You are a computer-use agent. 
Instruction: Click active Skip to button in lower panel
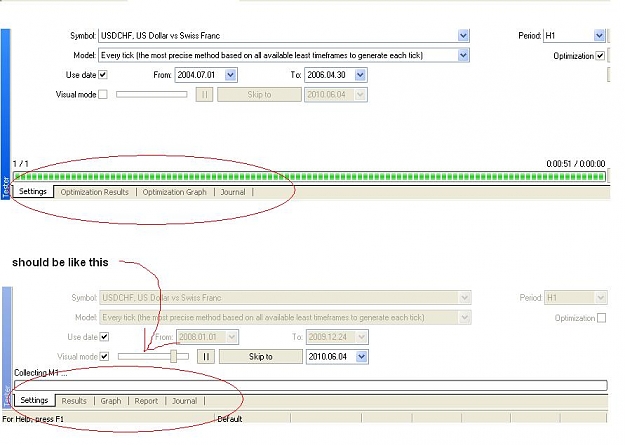[261, 356]
